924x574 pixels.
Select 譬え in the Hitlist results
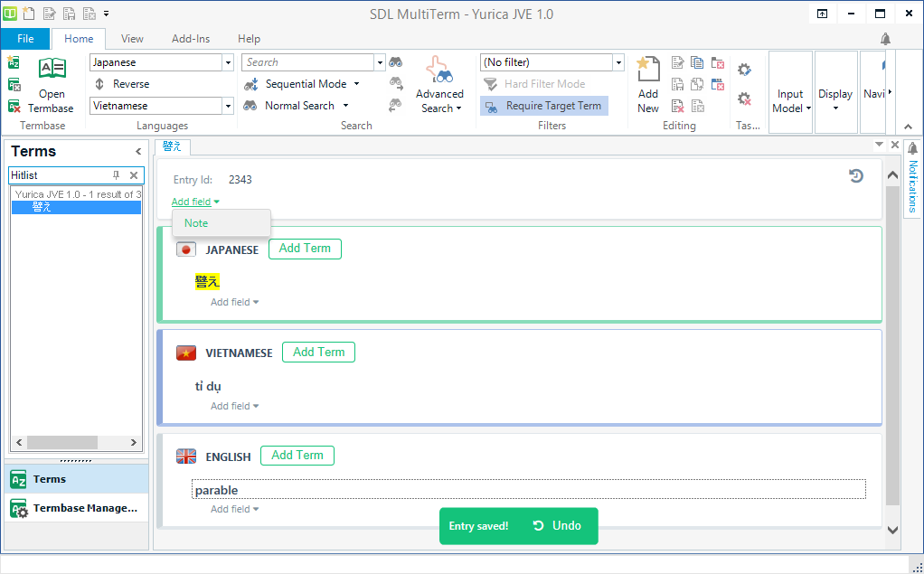(76, 207)
